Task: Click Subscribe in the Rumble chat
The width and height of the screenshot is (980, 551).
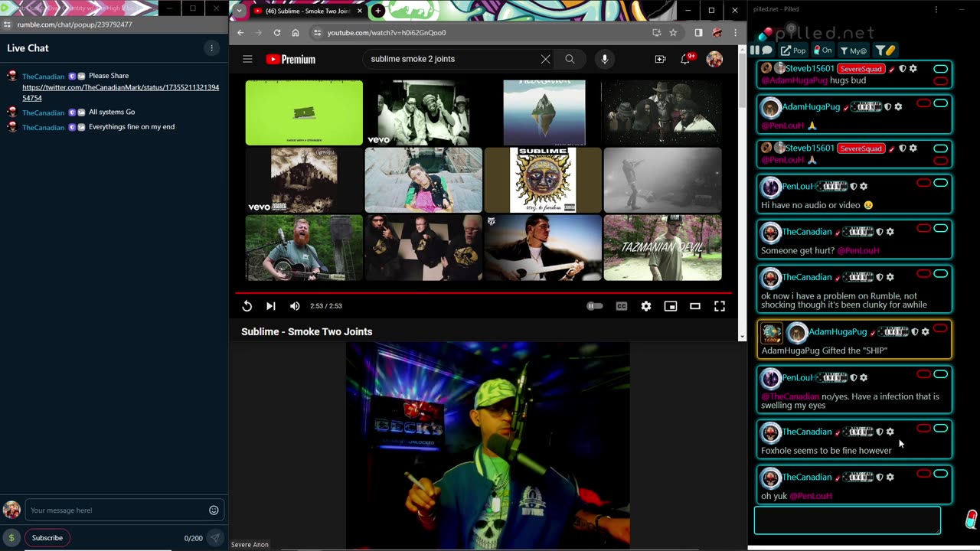Action: click(47, 538)
